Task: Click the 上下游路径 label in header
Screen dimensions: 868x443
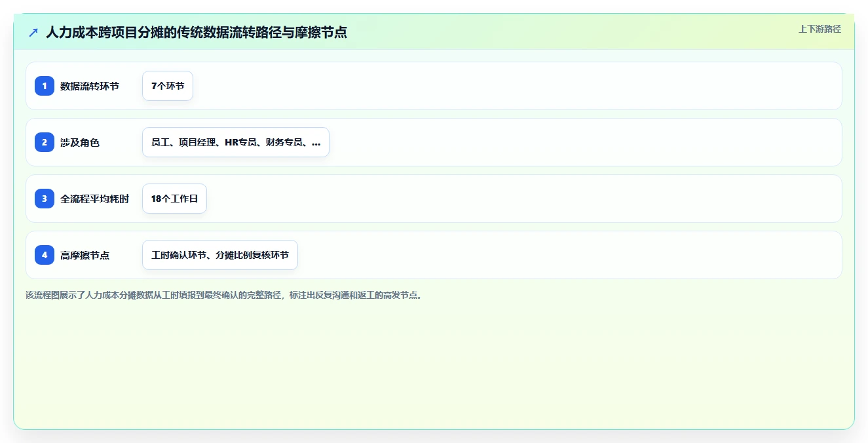Action: tap(820, 29)
